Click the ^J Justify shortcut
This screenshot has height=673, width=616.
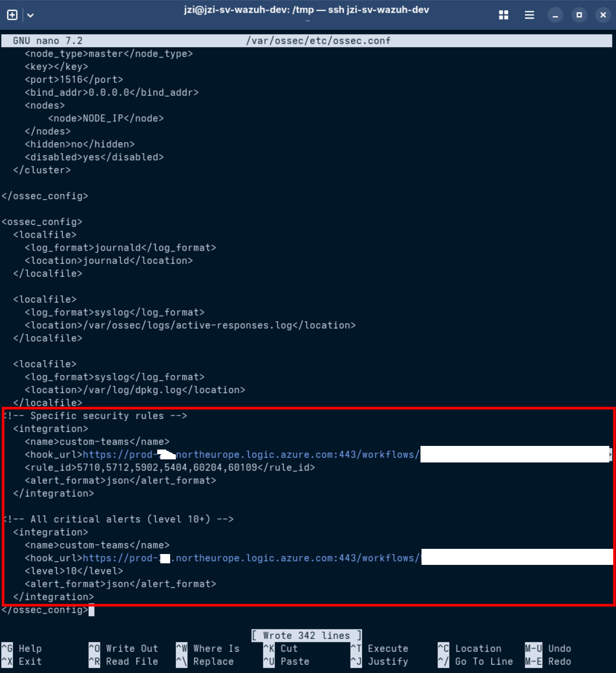pos(380,662)
